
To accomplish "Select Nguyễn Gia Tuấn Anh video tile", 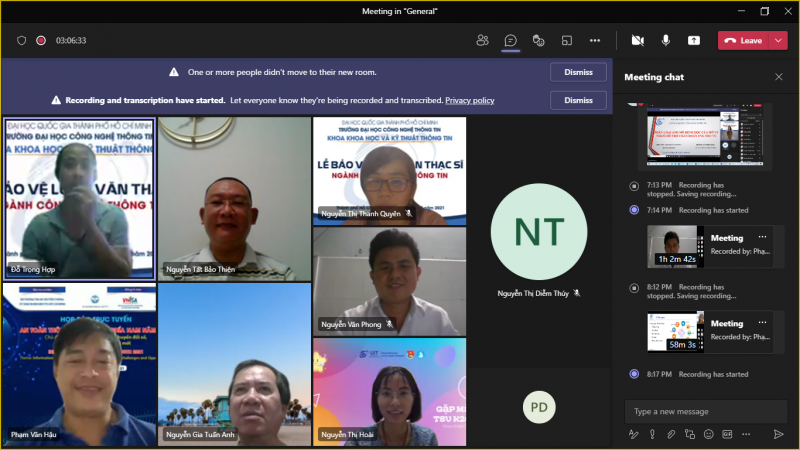I will [x=234, y=364].
